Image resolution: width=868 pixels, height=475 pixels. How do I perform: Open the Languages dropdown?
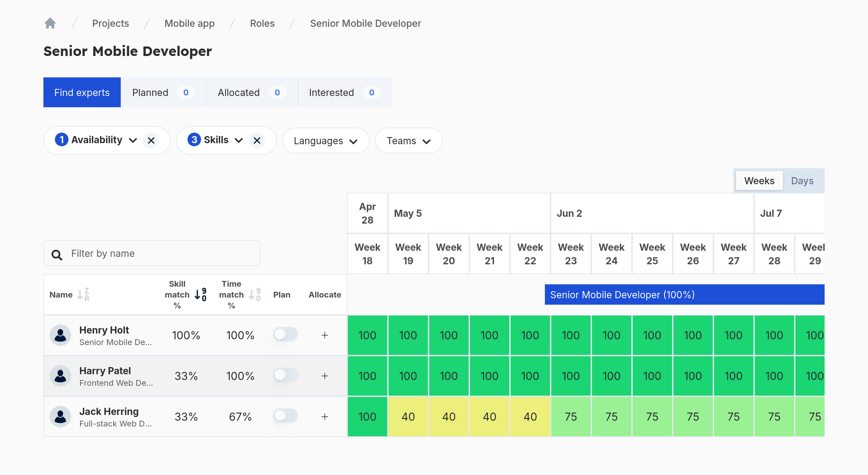pyautogui.click(x=325, y=141)
